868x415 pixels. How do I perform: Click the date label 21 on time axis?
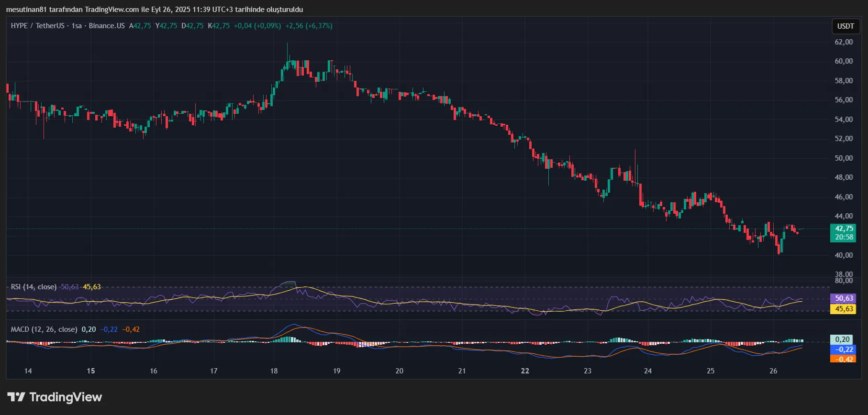click(x=462, y=371)
